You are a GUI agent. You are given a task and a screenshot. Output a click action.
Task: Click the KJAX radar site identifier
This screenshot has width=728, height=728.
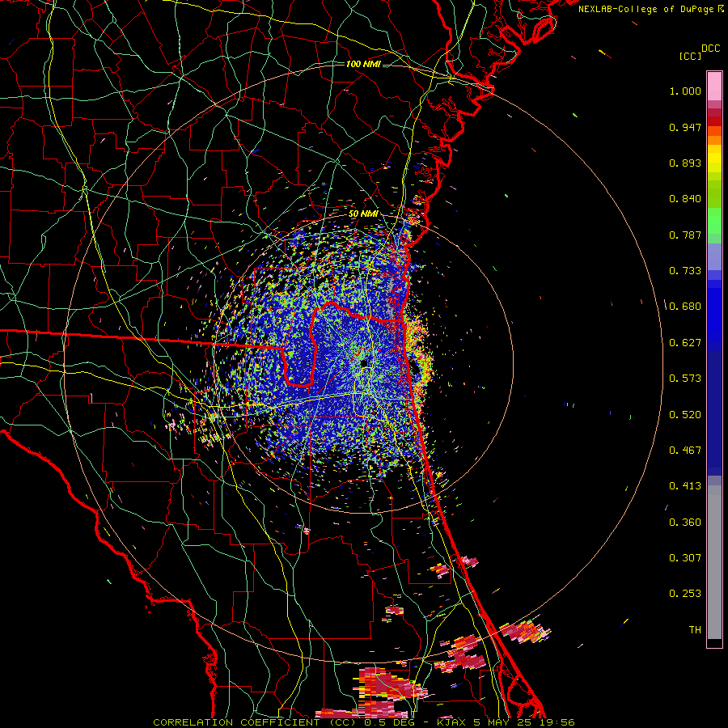pyautogui.click(x=451, y=722)
